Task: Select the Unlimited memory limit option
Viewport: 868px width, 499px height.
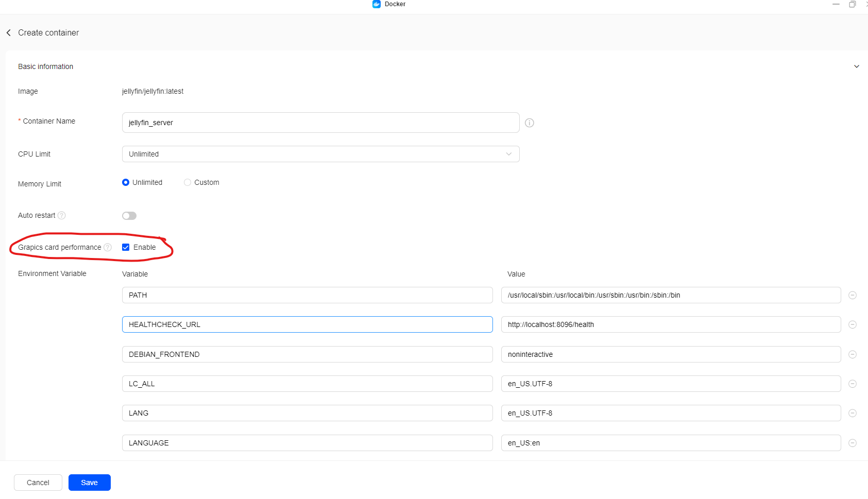Action: 126,182
